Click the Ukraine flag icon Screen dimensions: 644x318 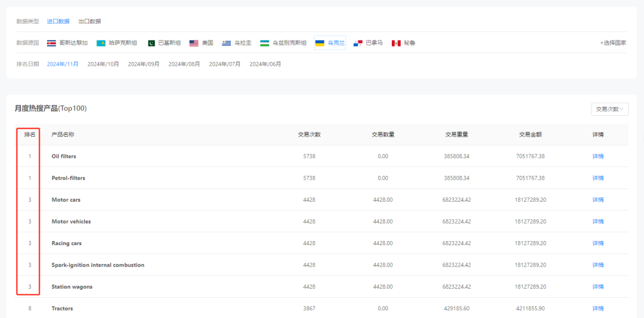(320, 43)
